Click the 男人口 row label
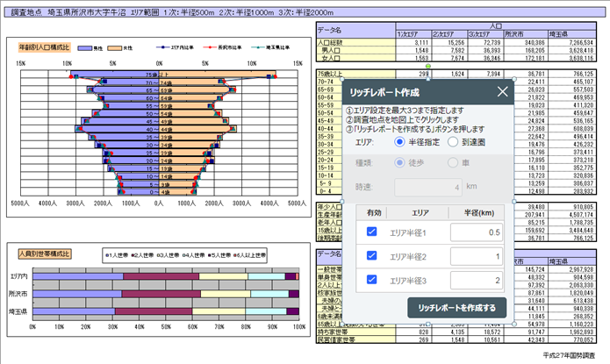The image size is (610, 364). tap(331, 50)
